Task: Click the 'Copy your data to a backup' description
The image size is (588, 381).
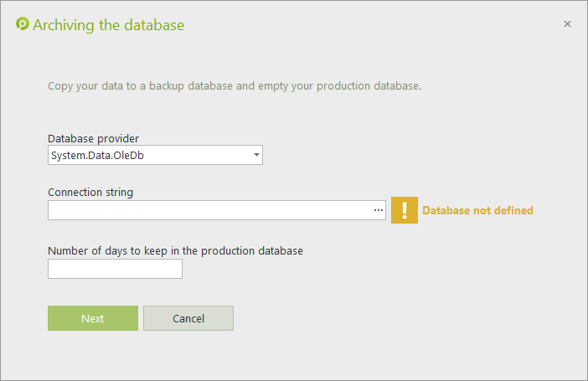Action: pos(235,86)
